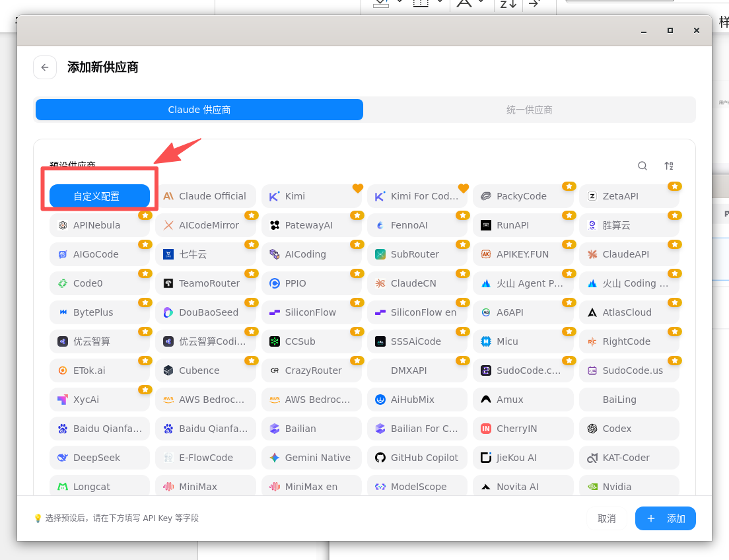Choose the JieKou AI provider
The image size is (729, 560).
(523, 458)
